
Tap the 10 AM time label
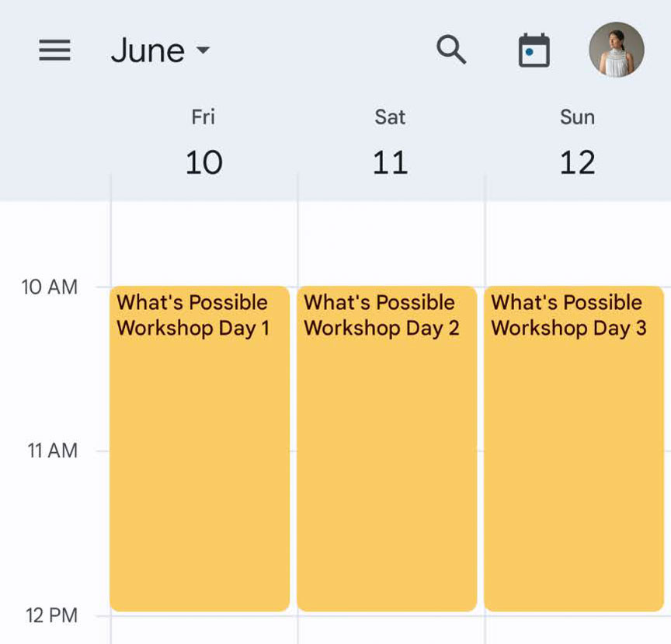(50, 287)
